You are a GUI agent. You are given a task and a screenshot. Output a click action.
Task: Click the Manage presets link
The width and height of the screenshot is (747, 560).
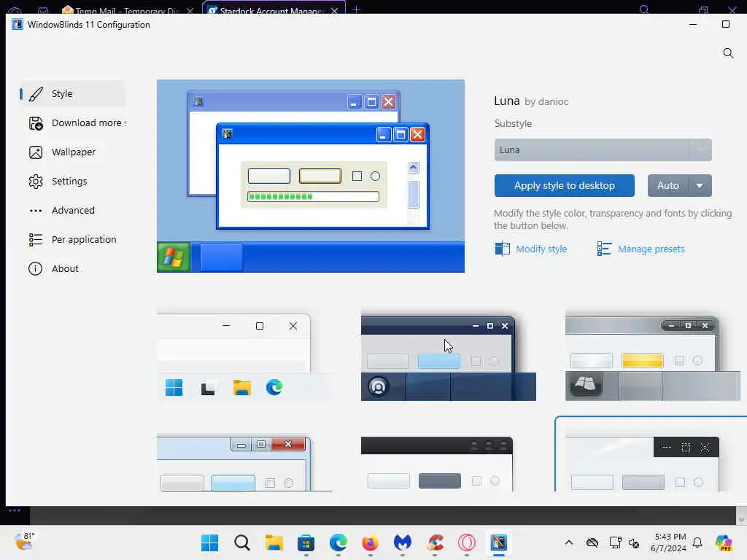[651, 249]
